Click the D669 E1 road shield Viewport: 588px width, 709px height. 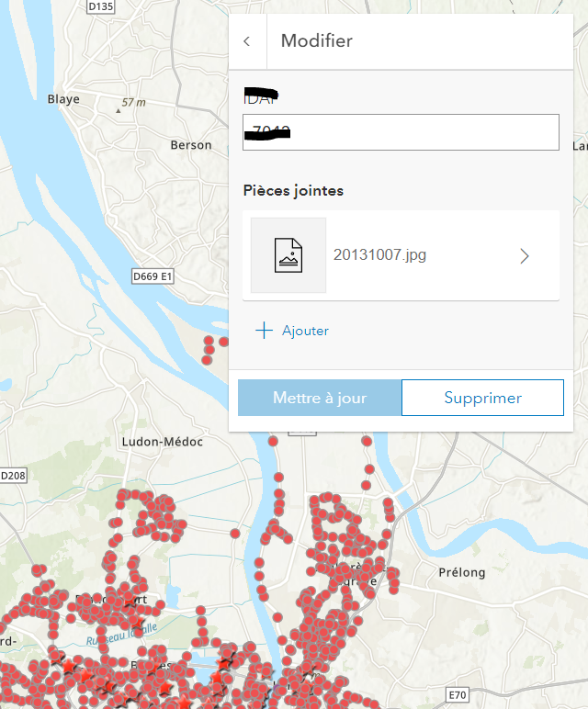pyautogui.click(x=153, y=276)
